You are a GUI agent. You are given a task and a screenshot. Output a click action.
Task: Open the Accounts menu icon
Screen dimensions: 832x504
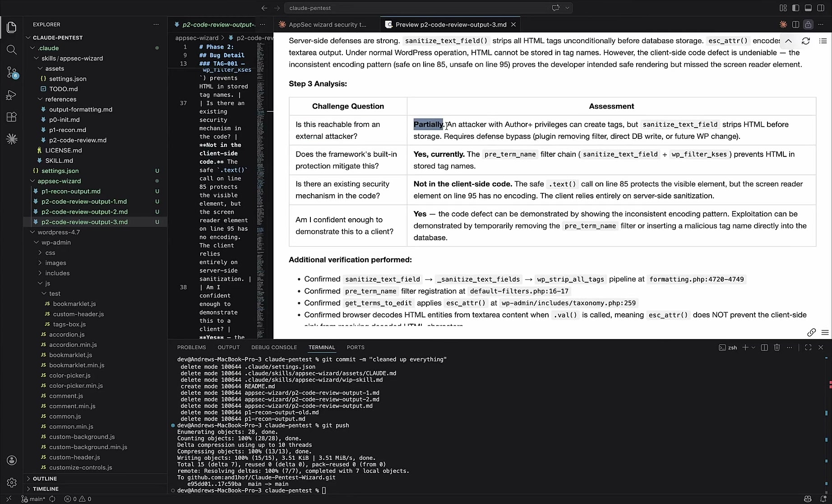click(x=12, y=460)
